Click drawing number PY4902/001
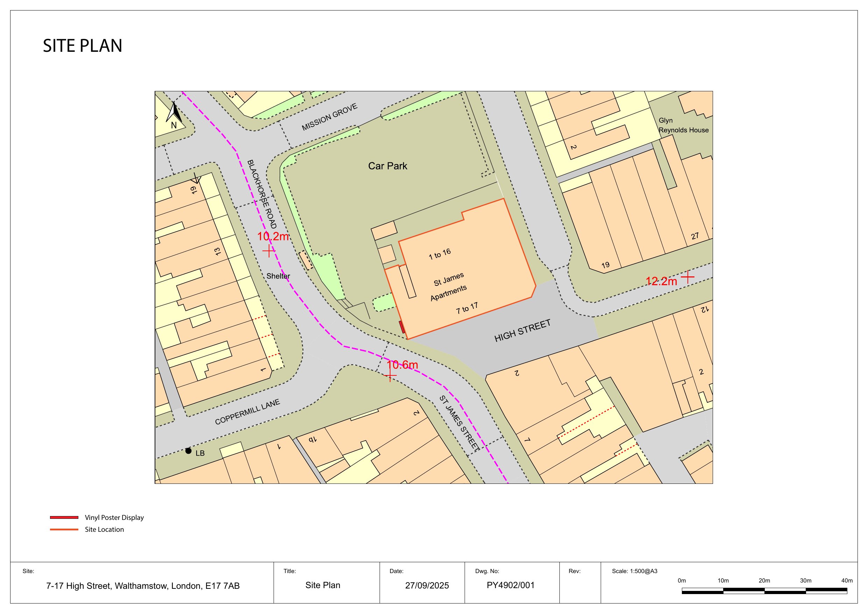 click(510, 585)
